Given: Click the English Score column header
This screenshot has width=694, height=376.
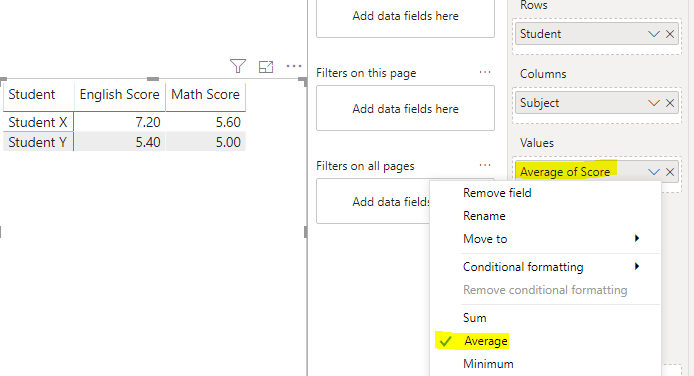Looking at the screenshot, I should pos(120,95).
